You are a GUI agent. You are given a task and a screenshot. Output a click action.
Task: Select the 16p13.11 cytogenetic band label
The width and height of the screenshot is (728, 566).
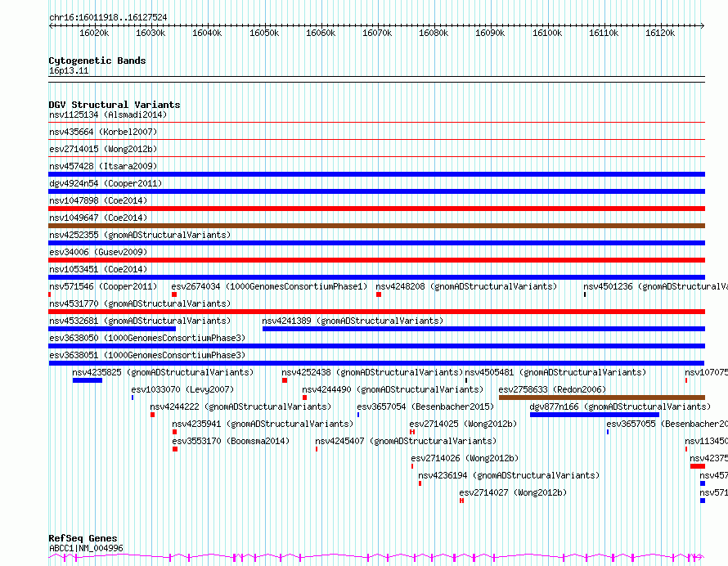pos(69,71)
